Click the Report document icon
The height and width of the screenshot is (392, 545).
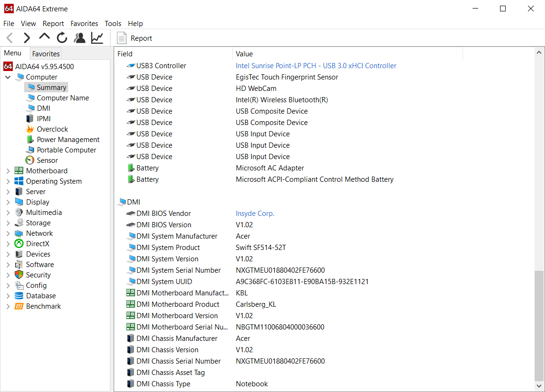(121, 38)
